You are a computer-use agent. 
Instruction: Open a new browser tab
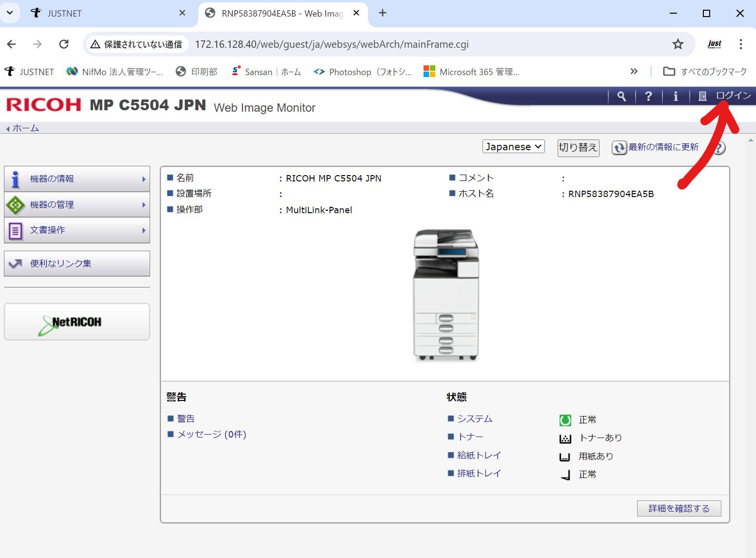[383, 13]
